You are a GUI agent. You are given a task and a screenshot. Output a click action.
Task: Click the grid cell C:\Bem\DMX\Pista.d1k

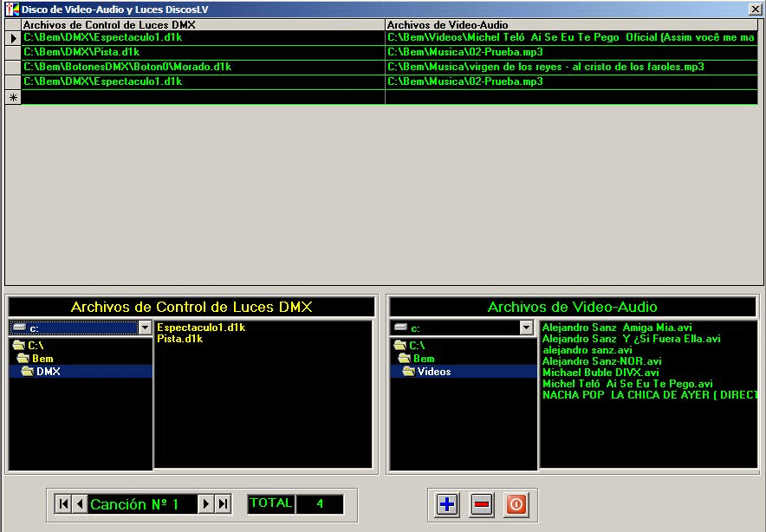204,53
